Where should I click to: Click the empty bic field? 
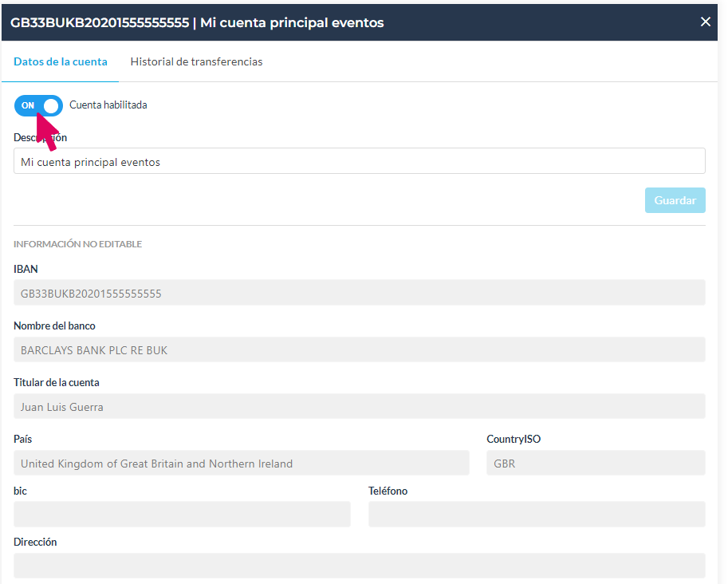pyautogui.click(x=182, y=515)
